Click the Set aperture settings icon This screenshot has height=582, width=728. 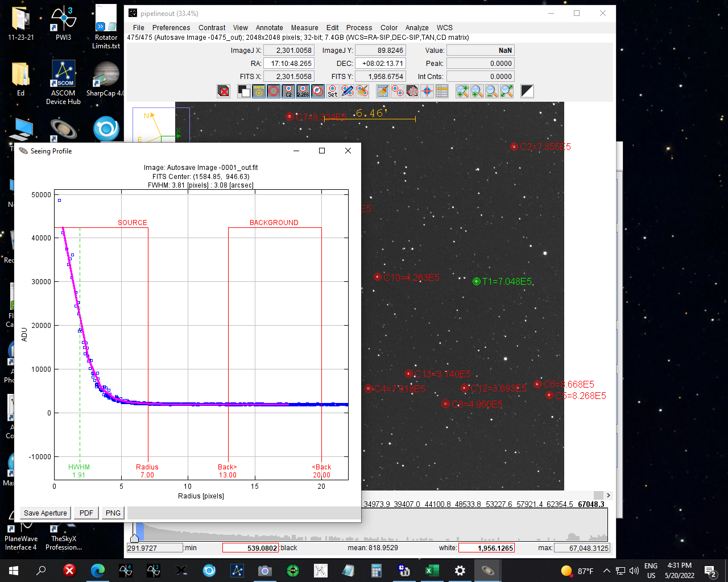tap(333, 91)
